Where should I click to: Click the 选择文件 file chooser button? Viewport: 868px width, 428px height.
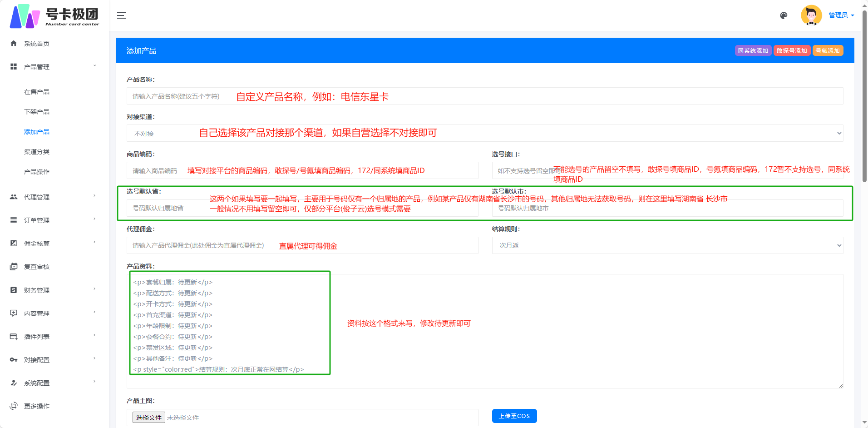pos(148,418)
